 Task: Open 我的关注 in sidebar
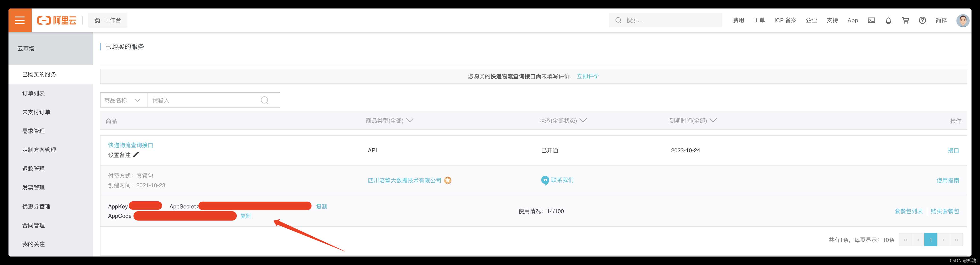pos(50,244)
